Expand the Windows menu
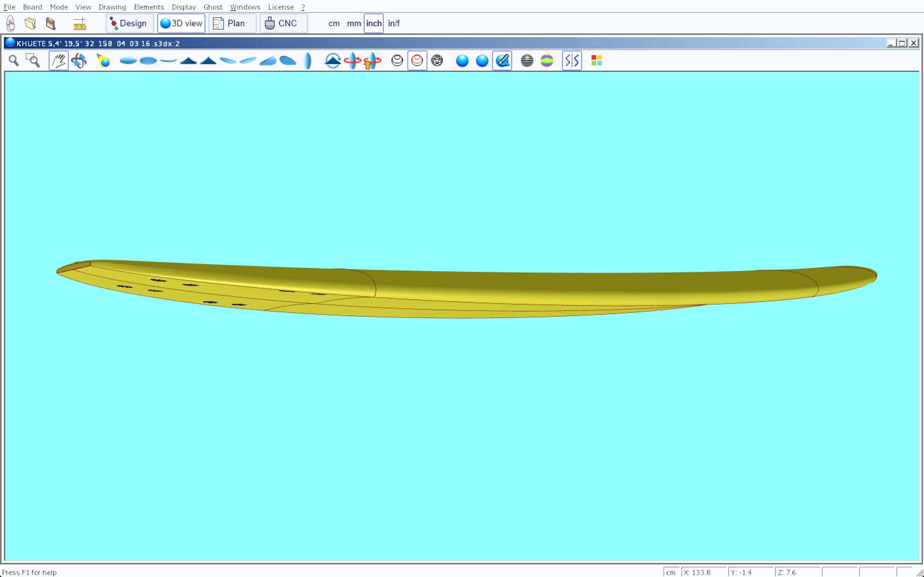924x577 pixels. (x=245, y=7)
